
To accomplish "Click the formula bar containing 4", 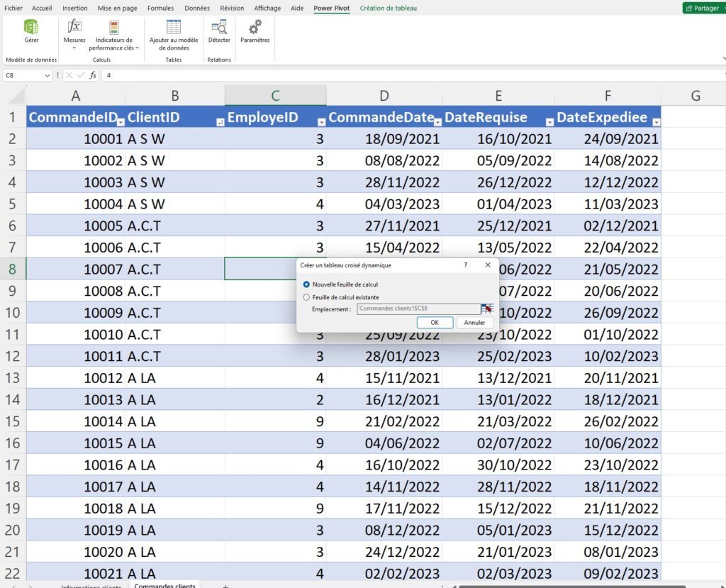I will click(412, 75).
